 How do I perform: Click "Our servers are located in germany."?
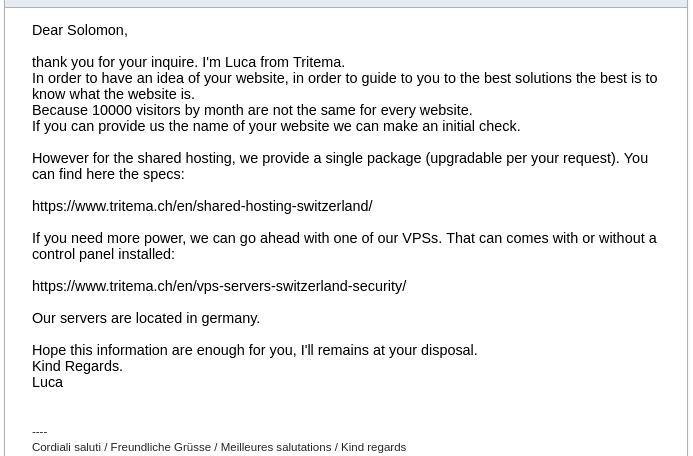point(146,318)
